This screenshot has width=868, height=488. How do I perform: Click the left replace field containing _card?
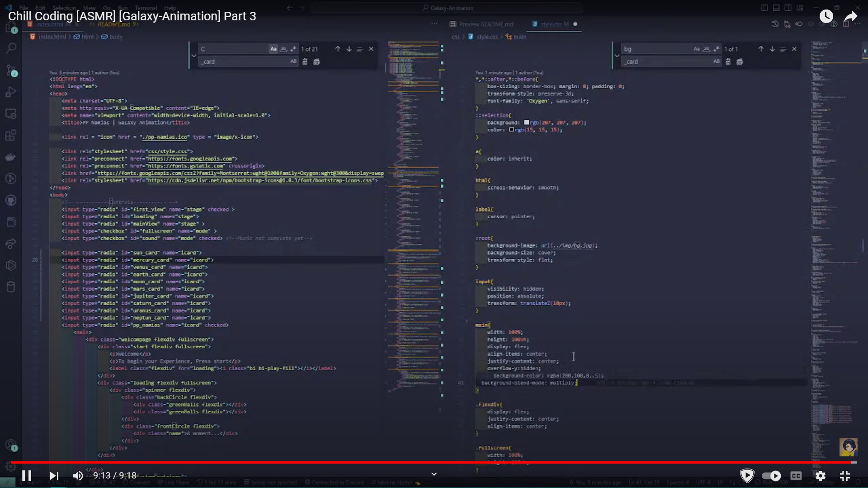[x=244, y=61]
